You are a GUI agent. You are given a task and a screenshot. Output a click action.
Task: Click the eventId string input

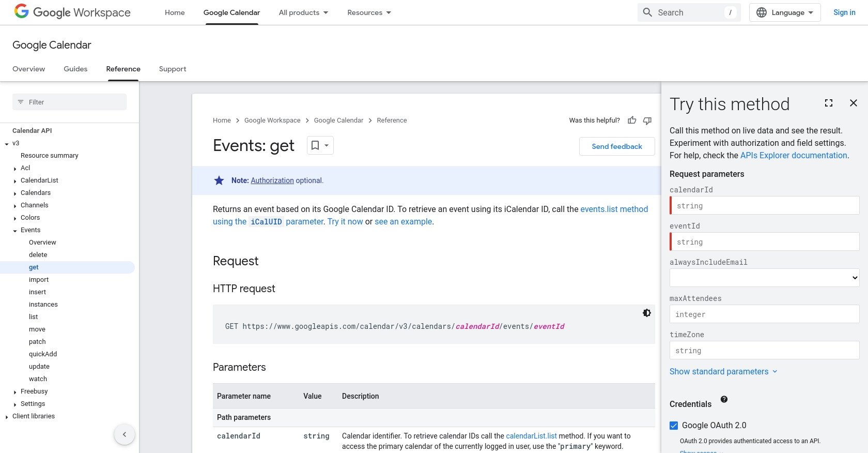(765, 241)
